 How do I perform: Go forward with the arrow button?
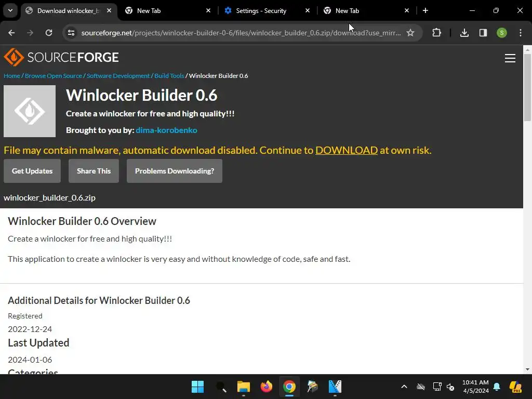pyautogui.click(x=30, y=33)
